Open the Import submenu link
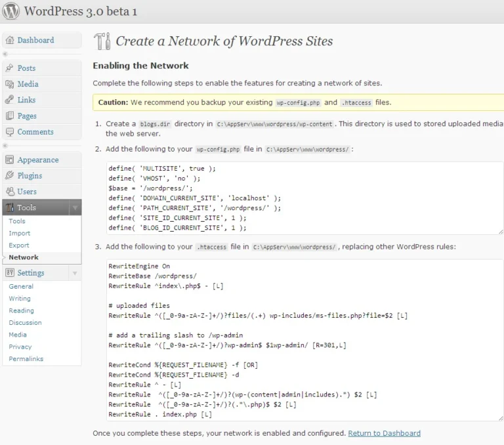Image resolution: width=504 pixels, height=445 pixels. coord(20,233)
